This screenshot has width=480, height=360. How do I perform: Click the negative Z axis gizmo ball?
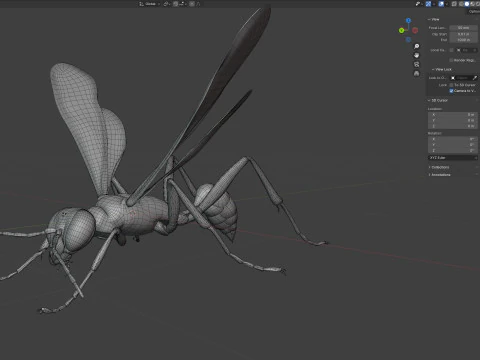(408, 40)
